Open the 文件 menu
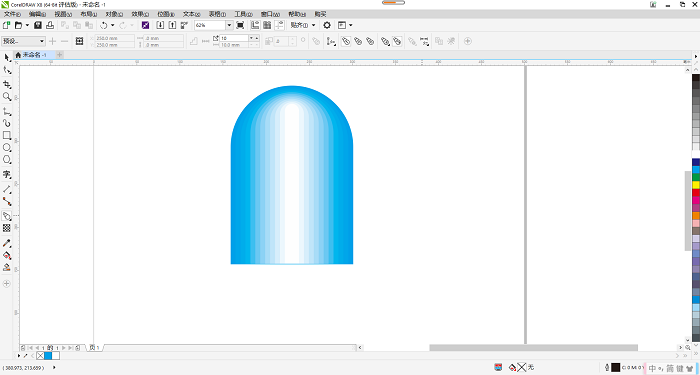This screenshot has height=375, width=700. 12,14
